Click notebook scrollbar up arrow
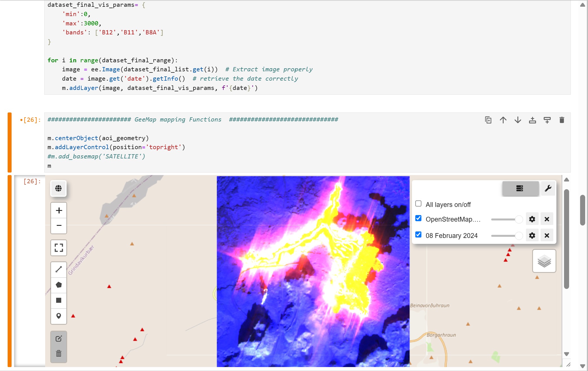 [x=583, y=5]
